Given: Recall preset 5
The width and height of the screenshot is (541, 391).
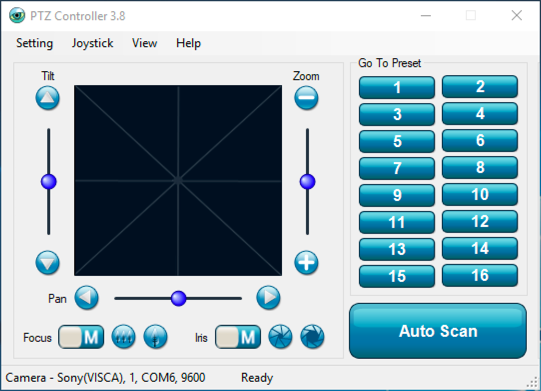Looking at the screenshot, I should 397,141.
